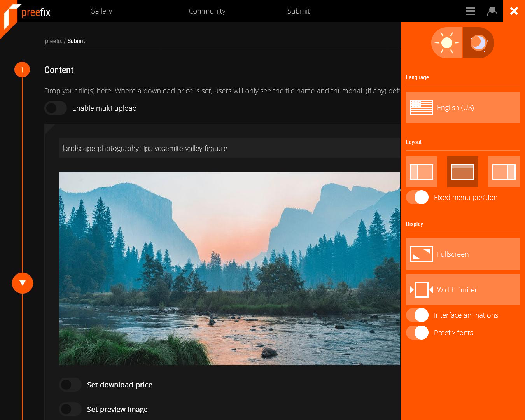Disable Interface animations switch
This screenshot has height=420, width=525.
click(417, 315)
